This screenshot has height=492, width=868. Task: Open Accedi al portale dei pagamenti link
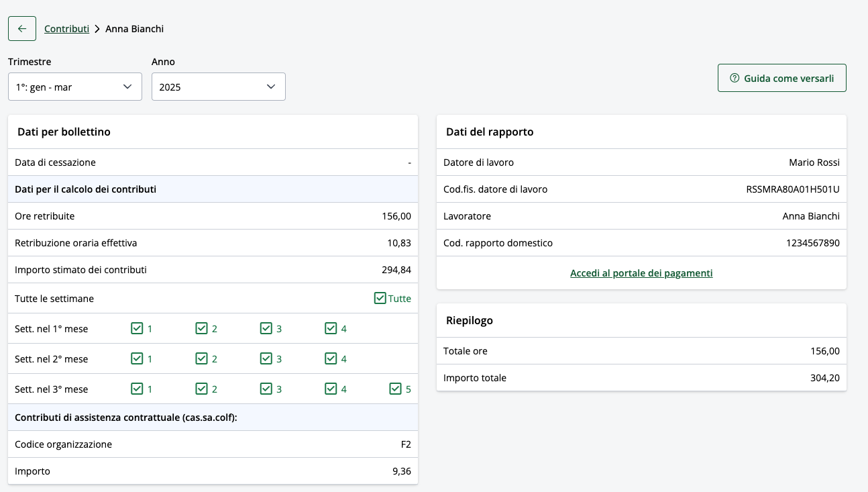(x=641, y=273)
